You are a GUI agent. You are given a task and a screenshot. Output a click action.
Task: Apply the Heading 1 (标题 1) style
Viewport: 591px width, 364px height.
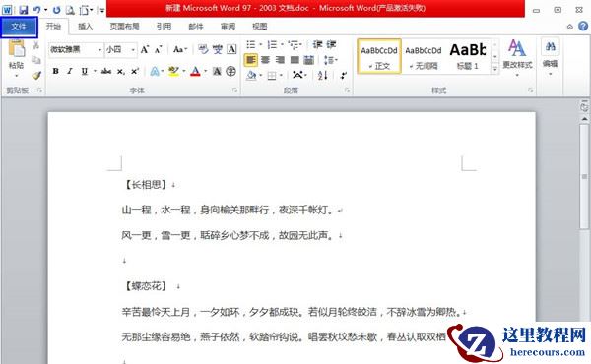point(468,56)
